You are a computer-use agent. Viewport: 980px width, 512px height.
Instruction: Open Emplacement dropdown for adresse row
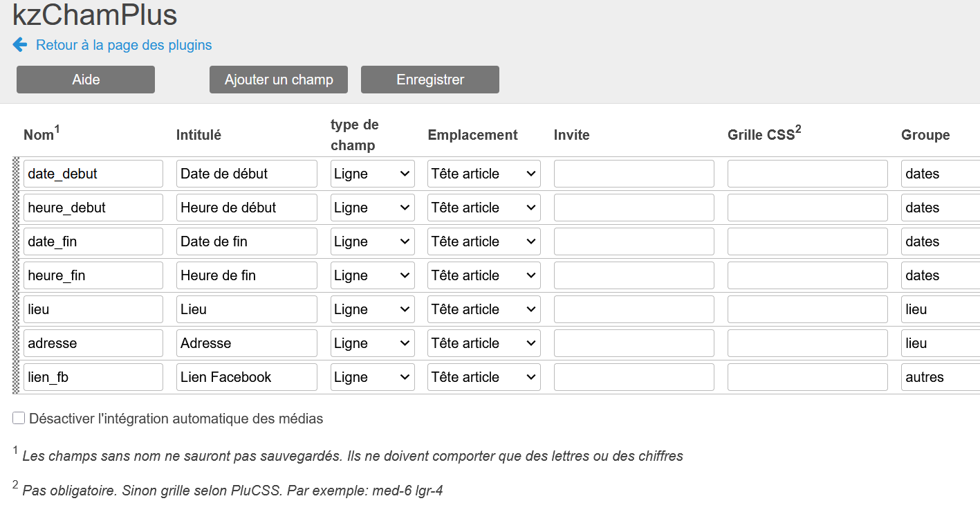(483, 343)
